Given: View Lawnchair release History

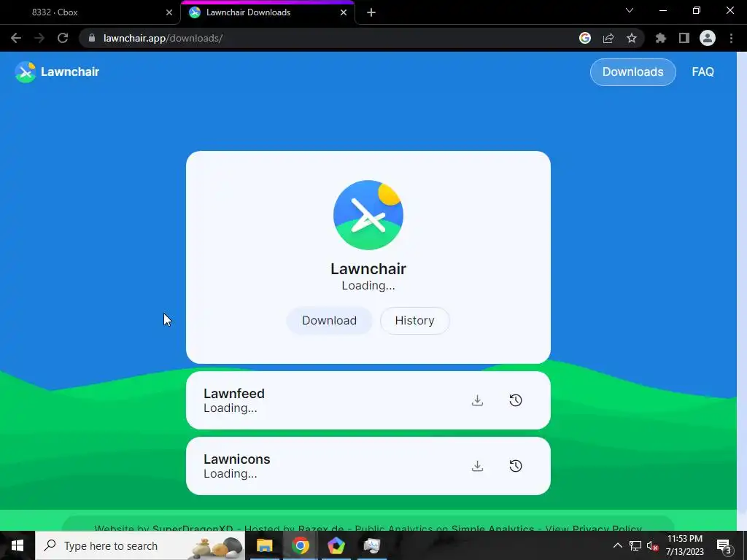Looking at the screenshot, I should pos(414,321).
